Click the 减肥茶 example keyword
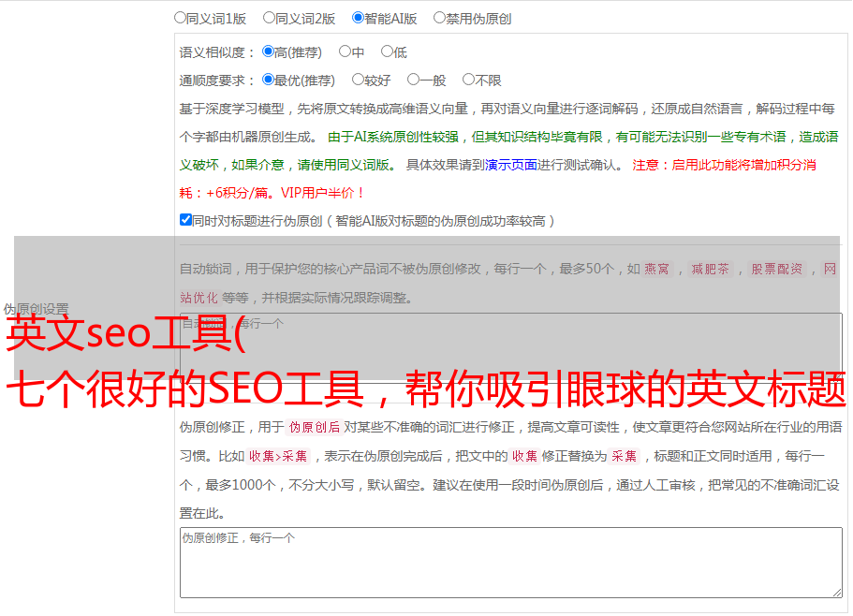 pyautogui.click(x=710, y=269)
